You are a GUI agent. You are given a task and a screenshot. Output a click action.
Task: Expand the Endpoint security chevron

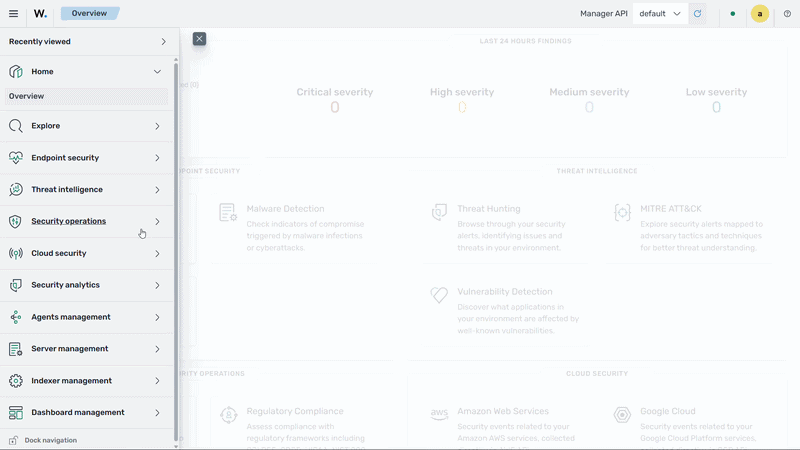click(157, 158)
